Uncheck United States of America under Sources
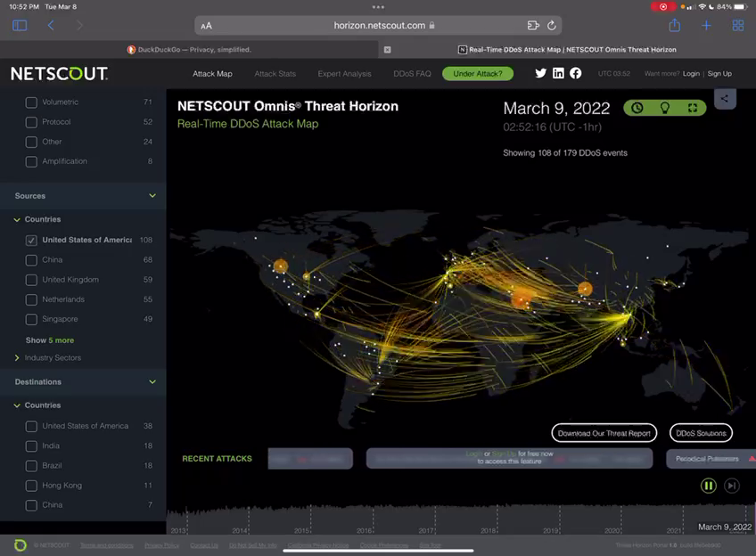Image resolution: width=756 pixels, height=556 pixels. [31, 240]
